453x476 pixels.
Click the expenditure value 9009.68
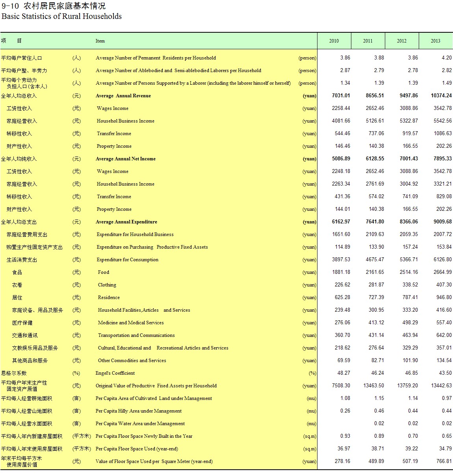click(x=443, y=222)
